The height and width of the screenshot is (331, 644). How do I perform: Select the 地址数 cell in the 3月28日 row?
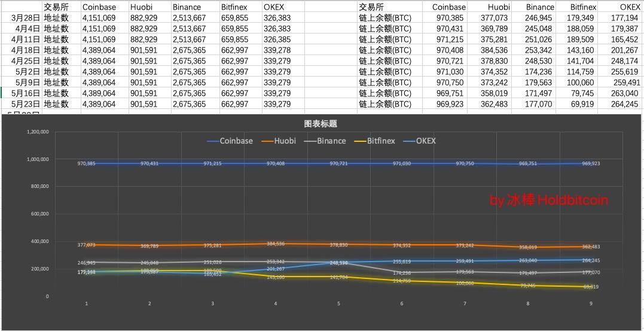(x=61, y=18)
